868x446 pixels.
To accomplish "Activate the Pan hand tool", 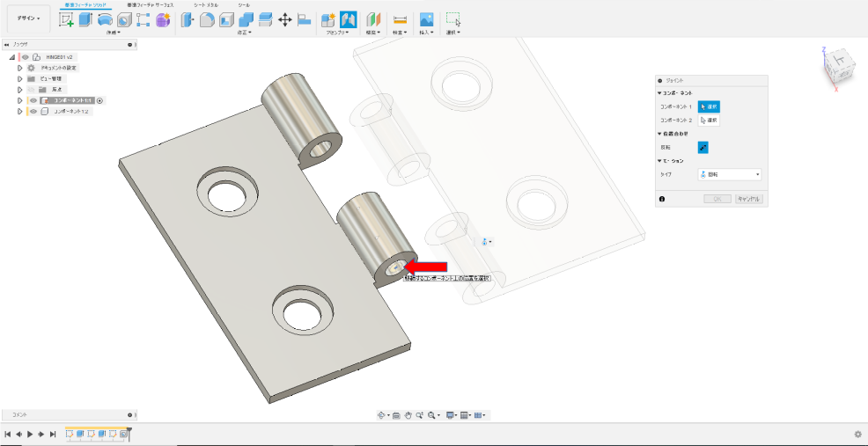I will point(408,415).
